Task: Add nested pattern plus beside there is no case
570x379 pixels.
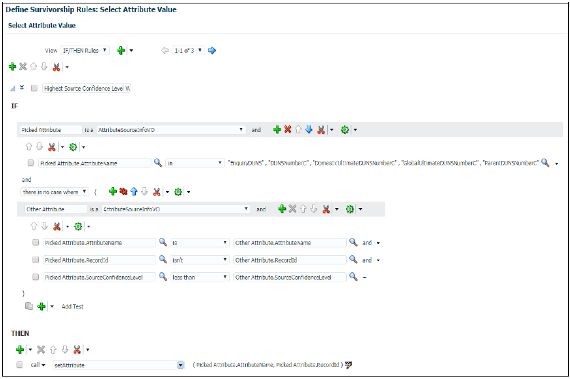Action: [113, 191]
